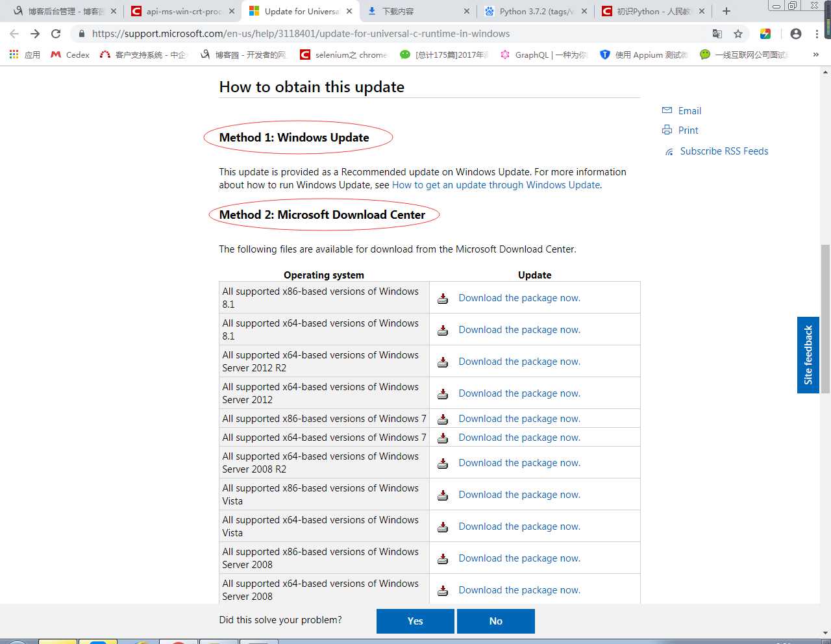Click Download the package now for Server 2008 R2
The height and width of the screenshot is (644, 831).
519,463
